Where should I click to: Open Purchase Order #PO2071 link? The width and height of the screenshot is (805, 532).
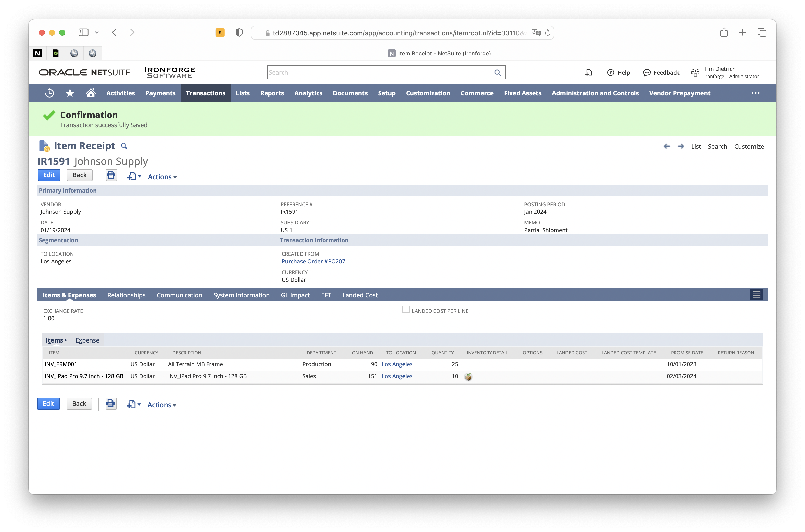coord(315,261)
